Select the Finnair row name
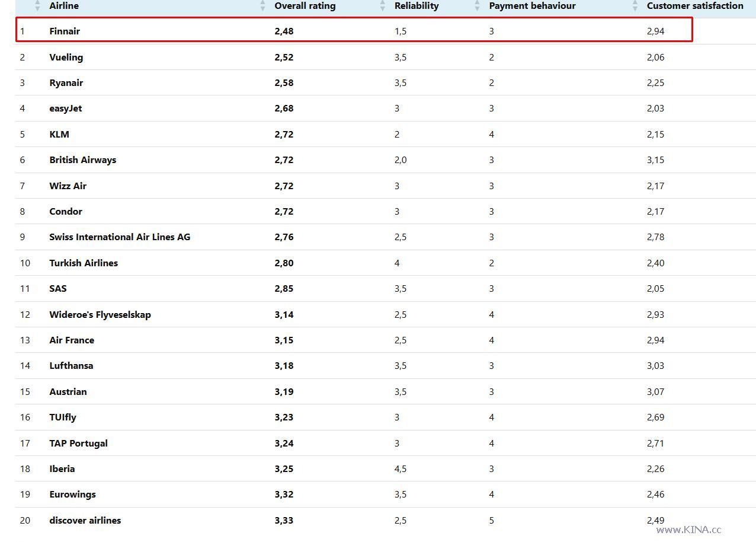 click(65, 31)
